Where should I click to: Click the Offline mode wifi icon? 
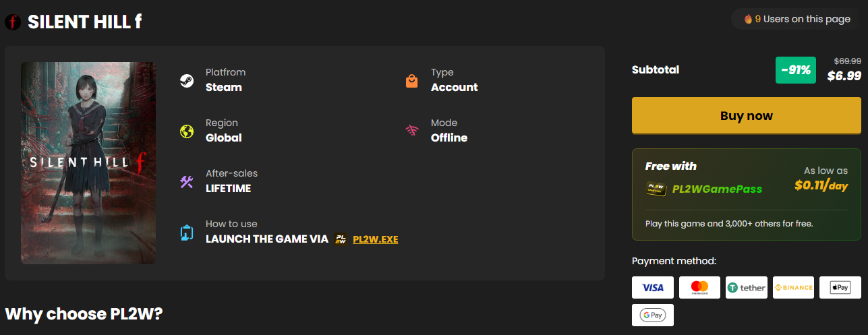(411, 131)
